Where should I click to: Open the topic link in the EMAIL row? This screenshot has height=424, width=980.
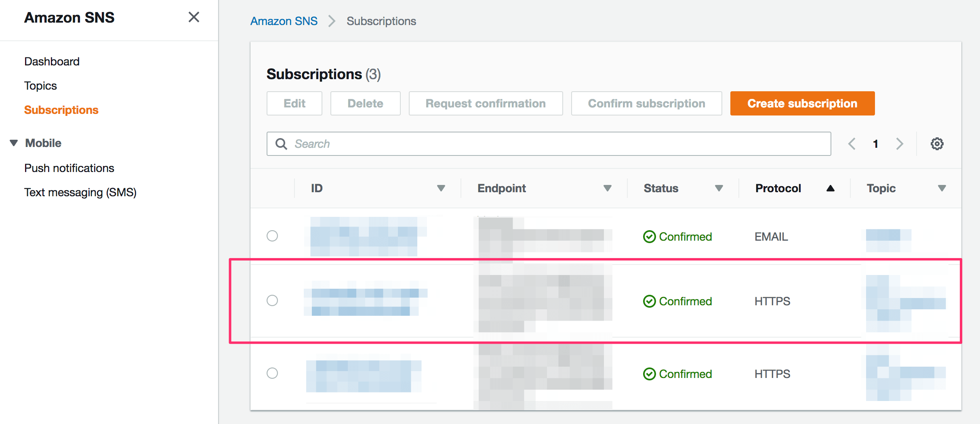888,240
